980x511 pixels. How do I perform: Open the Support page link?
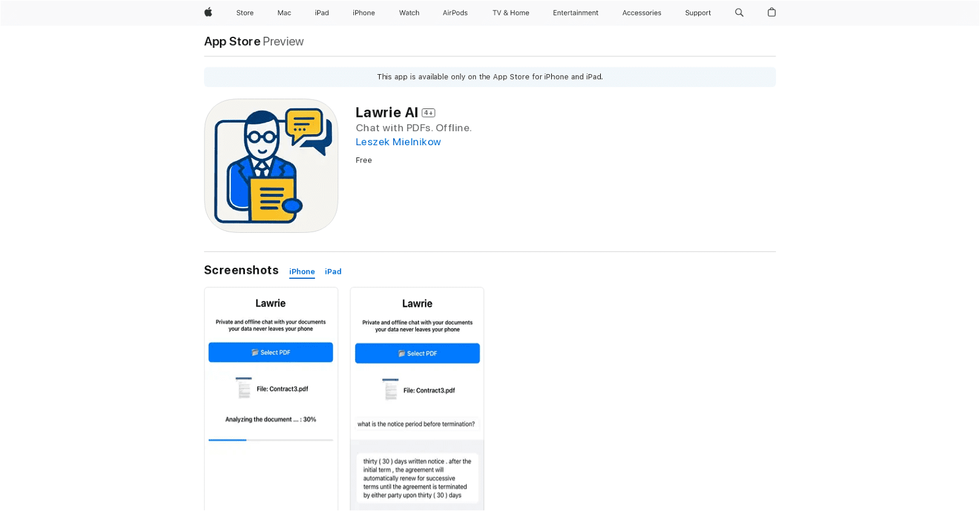(x=698, y=13)
